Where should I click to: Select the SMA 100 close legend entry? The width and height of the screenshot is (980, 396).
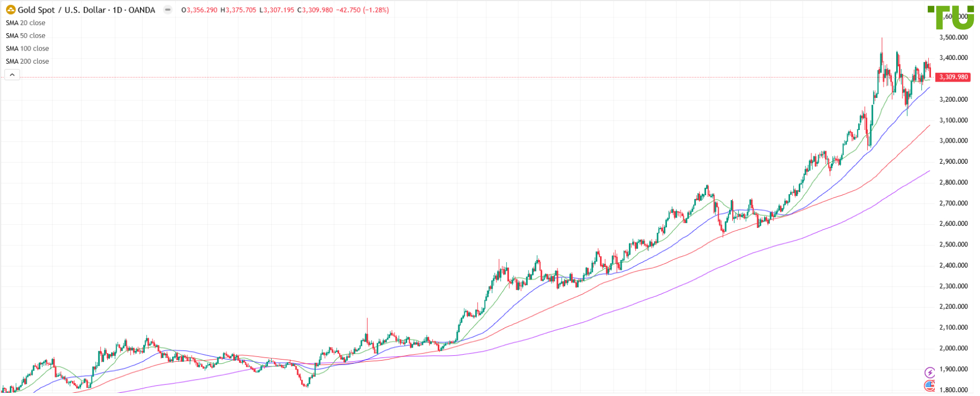pos(27,48)
